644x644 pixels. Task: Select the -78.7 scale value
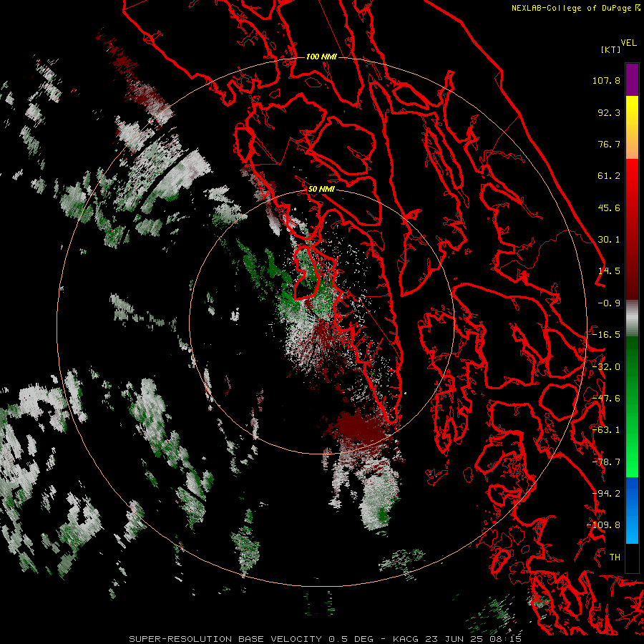click(606, 462)
